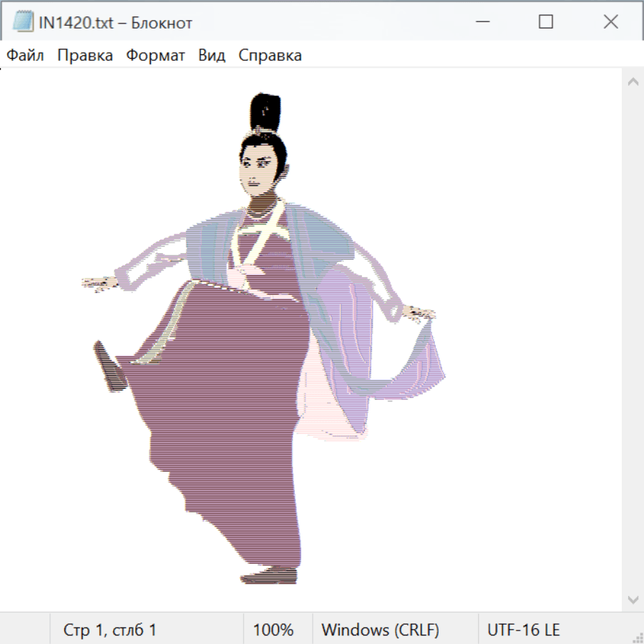Close the IN1420.txt Notepad window
Screen dimensions: 644x644
pos(610,22)
